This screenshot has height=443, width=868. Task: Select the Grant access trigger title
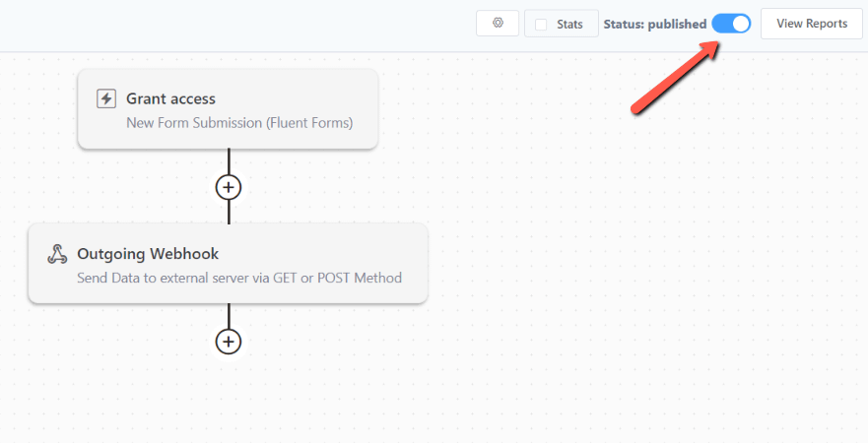(170, 98)
